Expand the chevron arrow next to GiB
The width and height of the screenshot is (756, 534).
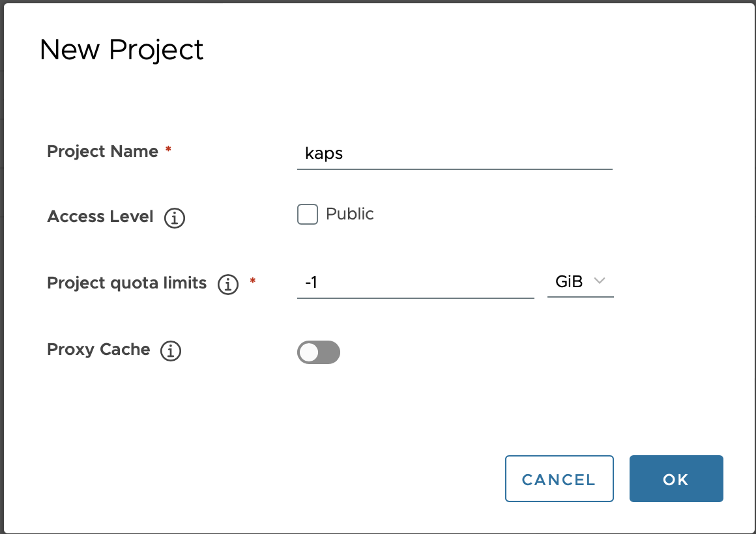tap(600, 281)
